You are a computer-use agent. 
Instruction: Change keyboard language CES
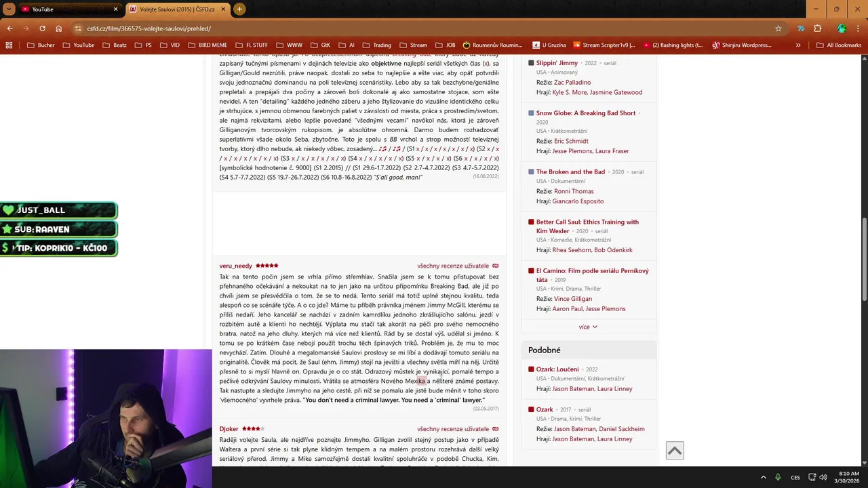pos(795,477)
